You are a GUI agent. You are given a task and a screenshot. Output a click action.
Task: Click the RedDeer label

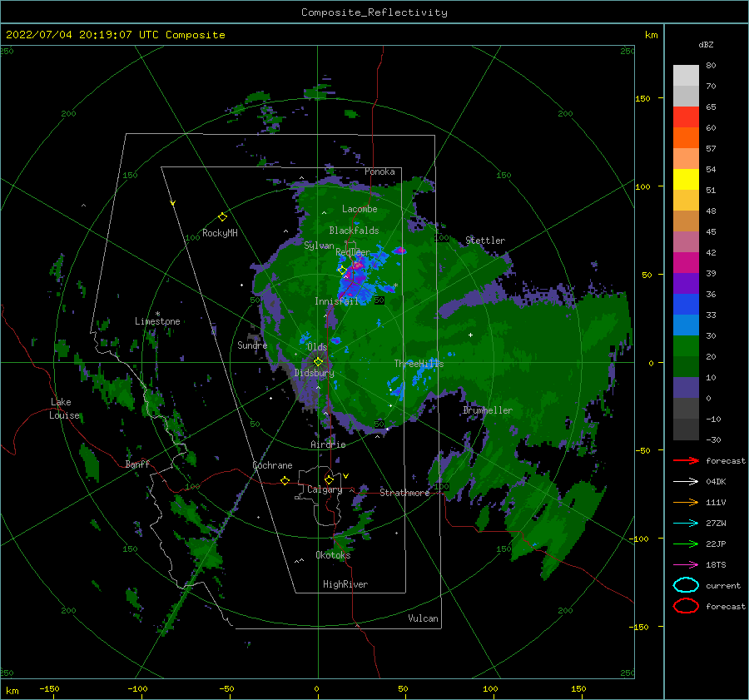[x=353, y=252]
